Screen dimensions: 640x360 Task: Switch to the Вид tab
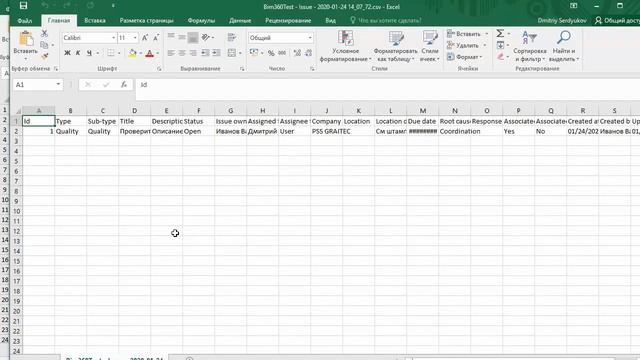click(x=331, y=20)
